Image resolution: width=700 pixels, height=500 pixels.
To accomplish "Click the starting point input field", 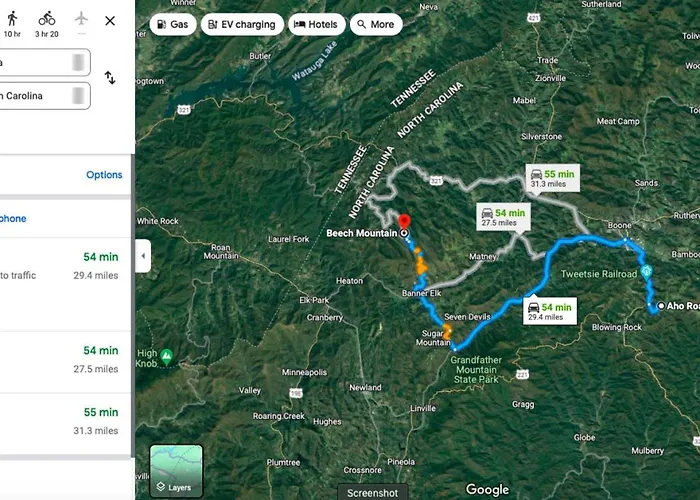I will pyautogui.click(x=45, y=62).
